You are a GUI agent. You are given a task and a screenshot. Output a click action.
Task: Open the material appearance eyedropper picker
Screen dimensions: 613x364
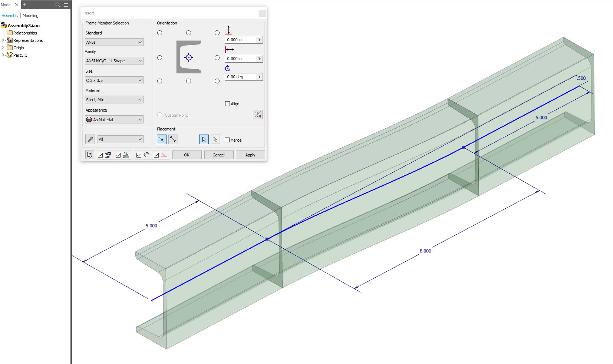coord(89,139)
